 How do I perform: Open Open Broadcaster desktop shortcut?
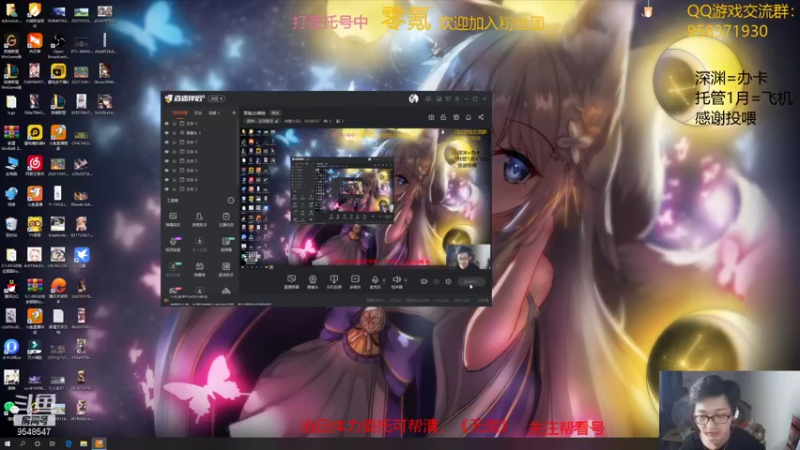tap(58, 46)
